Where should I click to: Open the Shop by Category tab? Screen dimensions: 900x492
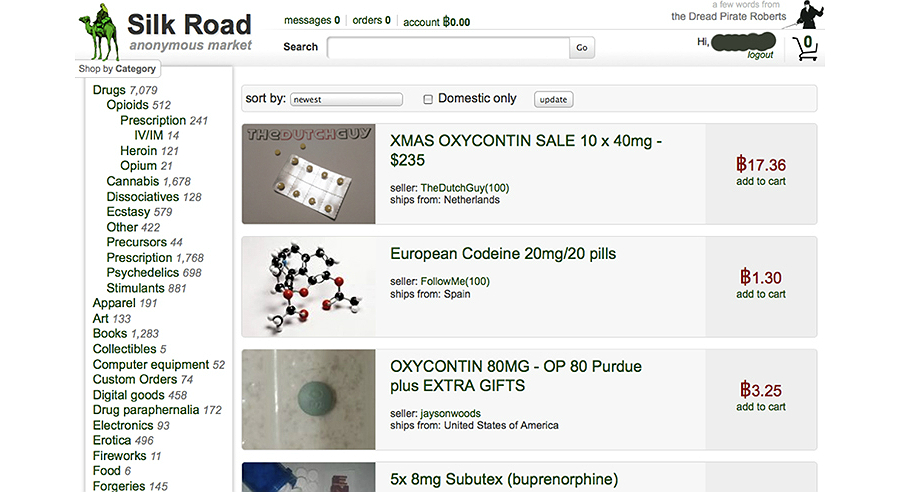point(118,69)
